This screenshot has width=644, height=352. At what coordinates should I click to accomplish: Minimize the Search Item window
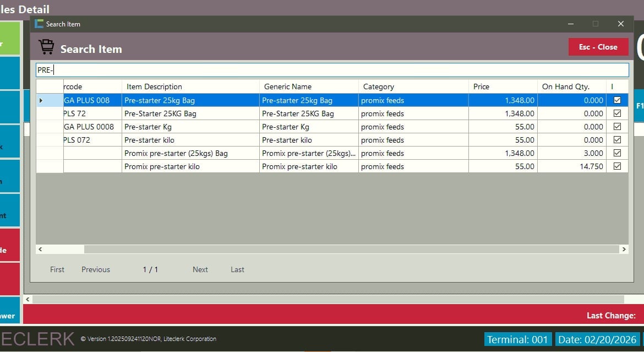[x=571, y=24]
